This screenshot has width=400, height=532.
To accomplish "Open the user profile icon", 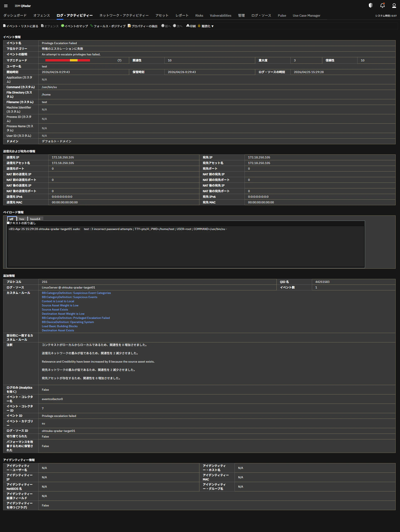I will [394, 6].
